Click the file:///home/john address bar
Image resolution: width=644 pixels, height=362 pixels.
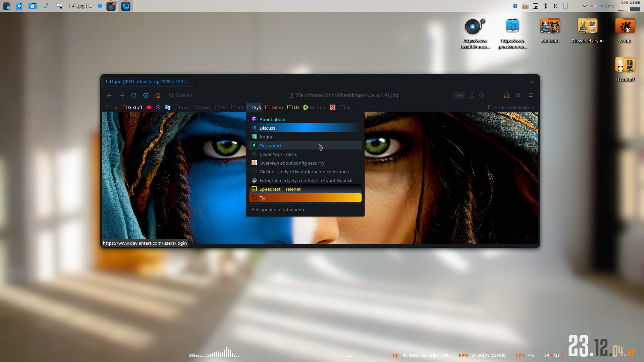[347, 95]
